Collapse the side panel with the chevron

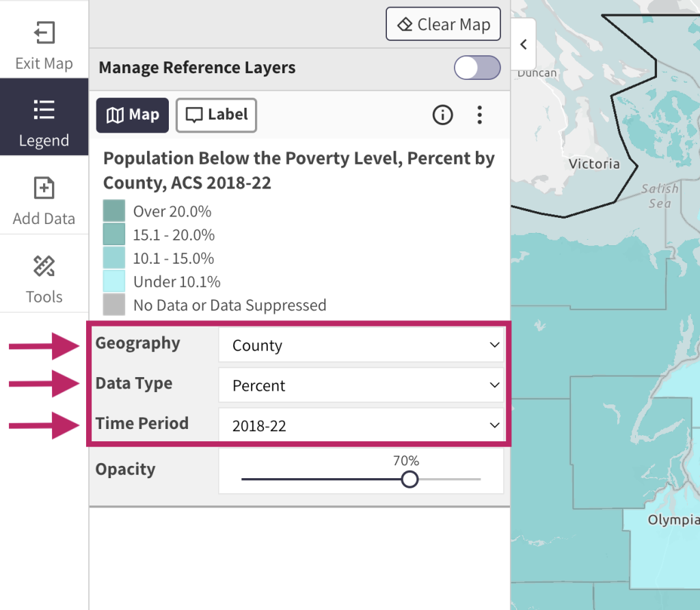point(524,44)
